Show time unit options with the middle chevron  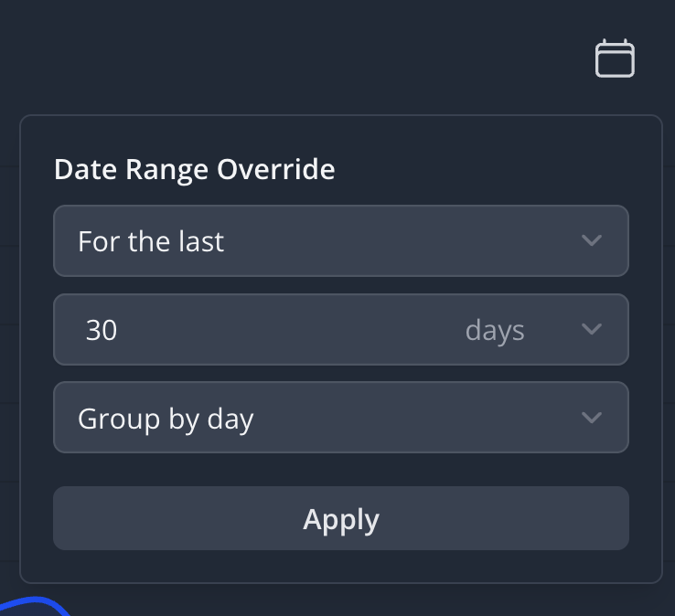[x=592, y=329]
